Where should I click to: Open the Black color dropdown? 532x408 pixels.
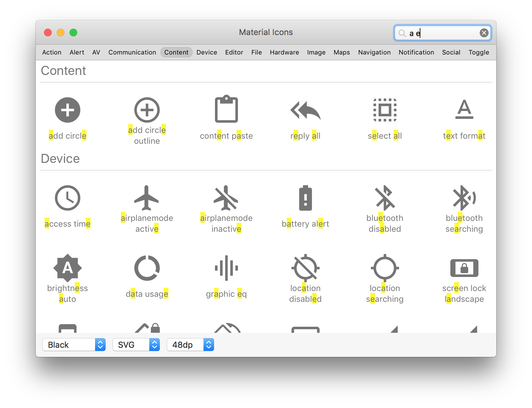point(74,345)
